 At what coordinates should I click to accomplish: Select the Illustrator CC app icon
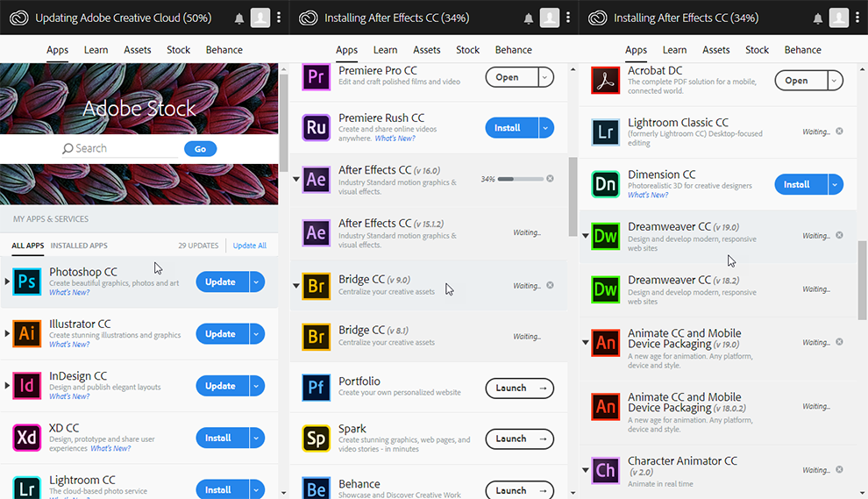[x=27, y=334]
